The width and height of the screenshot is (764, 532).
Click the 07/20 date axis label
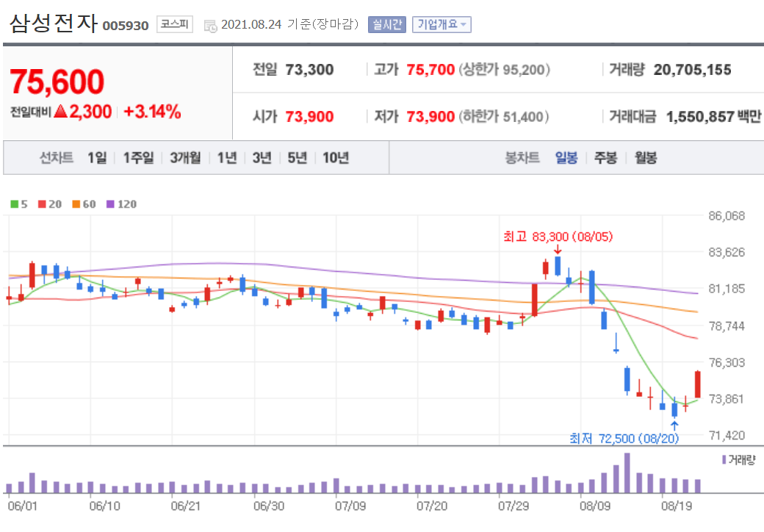pos(432,506)
